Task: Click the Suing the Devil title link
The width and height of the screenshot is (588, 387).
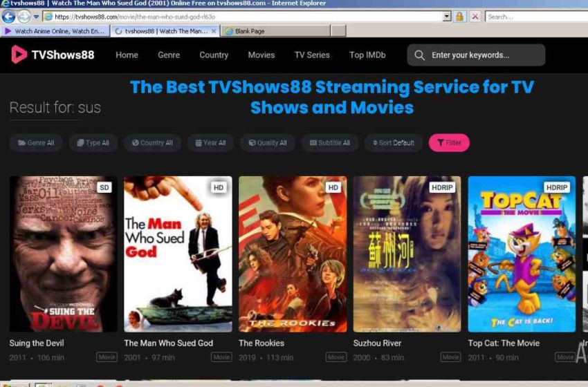Action: [37, 343]
